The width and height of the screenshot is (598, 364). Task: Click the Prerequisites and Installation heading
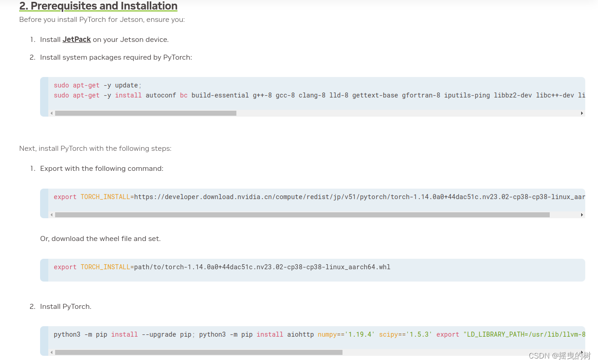[98, 6]
